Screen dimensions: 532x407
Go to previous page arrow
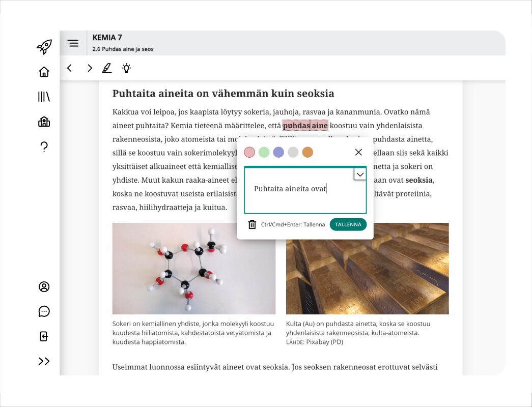coord(70,68)
